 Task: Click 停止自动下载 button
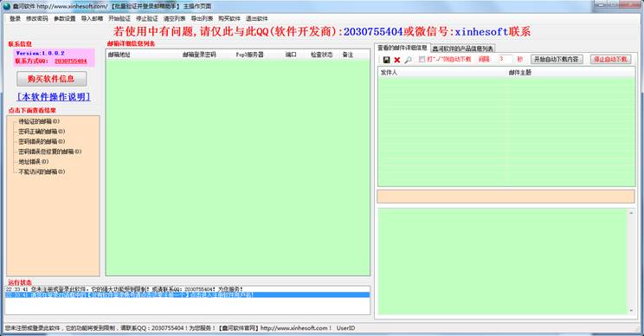click(610, 59)
